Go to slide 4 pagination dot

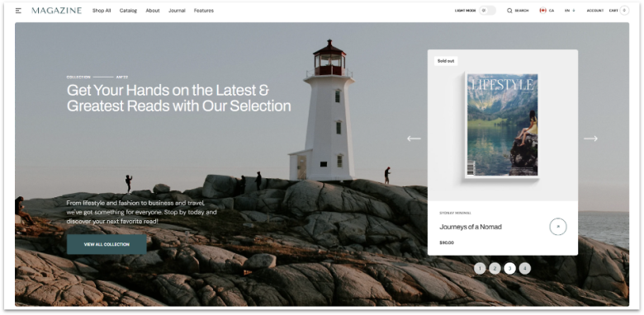coord(524,268)
